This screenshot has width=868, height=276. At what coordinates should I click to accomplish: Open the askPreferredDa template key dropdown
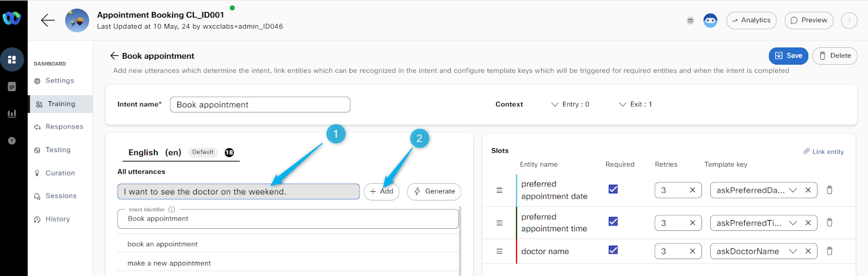(x=793, y=190)
